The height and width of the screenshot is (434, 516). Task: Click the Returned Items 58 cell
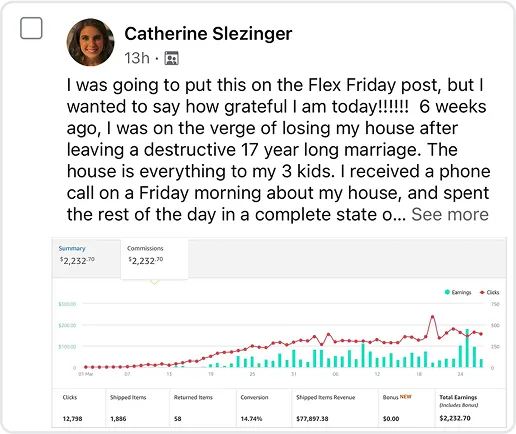(203, 407)
